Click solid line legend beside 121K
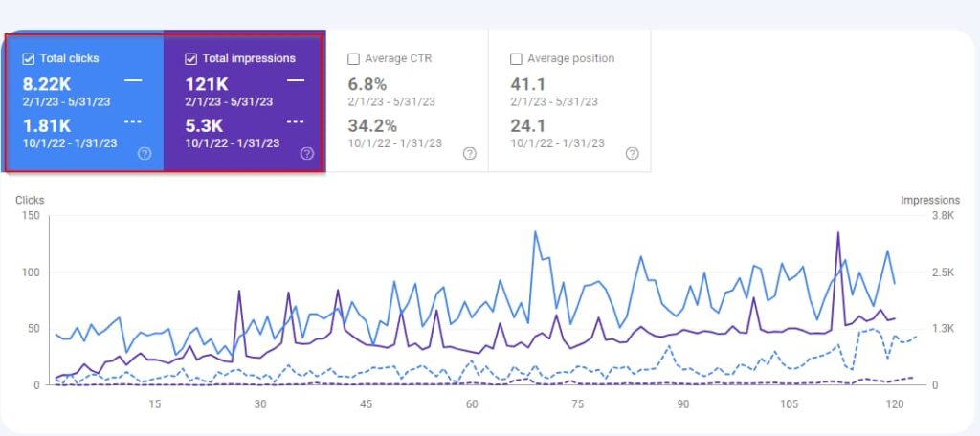This screenshot has width=980, height=436. click(x=296, y=81)
